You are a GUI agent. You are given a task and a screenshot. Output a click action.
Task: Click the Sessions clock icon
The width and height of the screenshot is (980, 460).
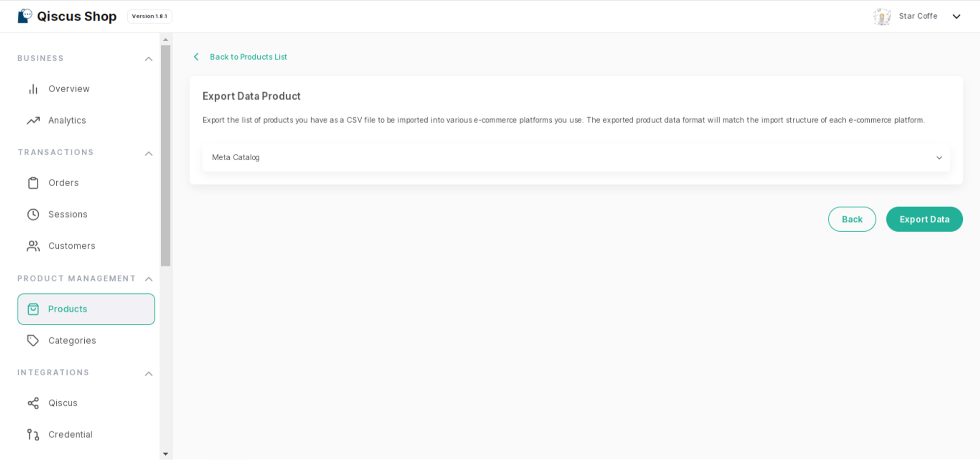33,215
